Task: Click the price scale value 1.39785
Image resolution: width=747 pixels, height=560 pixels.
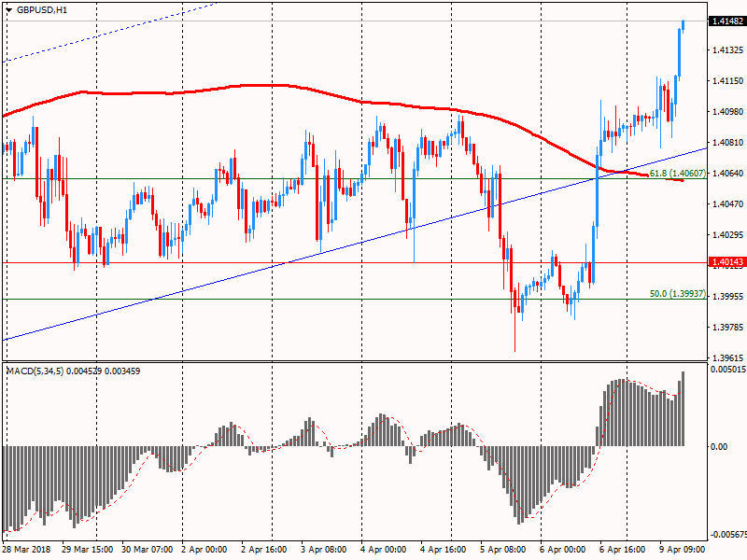Action: [727, 328]
